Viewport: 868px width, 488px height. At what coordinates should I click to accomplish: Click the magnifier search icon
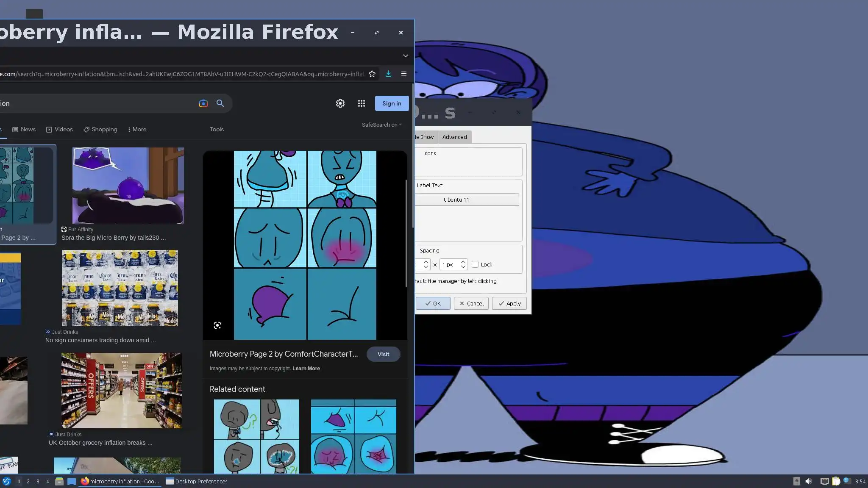(x=220, y=103)
